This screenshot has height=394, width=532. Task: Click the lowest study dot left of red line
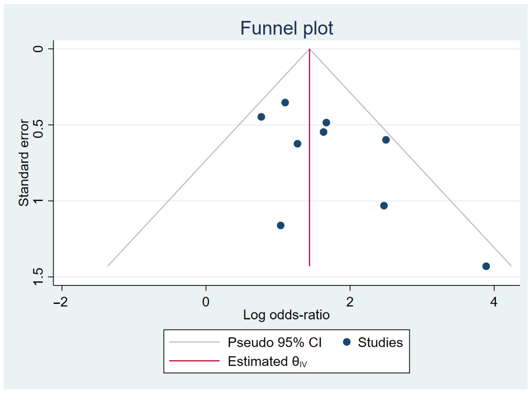coord(281,225)
